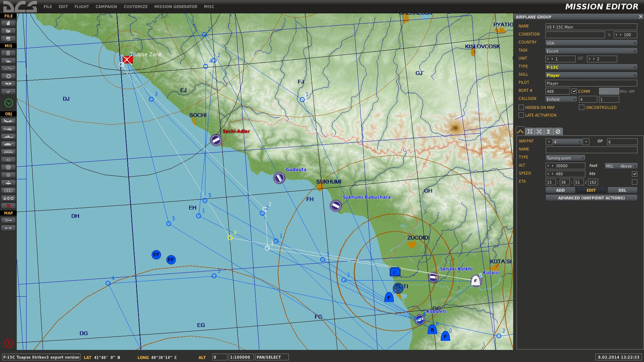This screenshot has height=362, width=644.
Task: Select the ground vehicle tank tool
Action: tap(8, 144)
